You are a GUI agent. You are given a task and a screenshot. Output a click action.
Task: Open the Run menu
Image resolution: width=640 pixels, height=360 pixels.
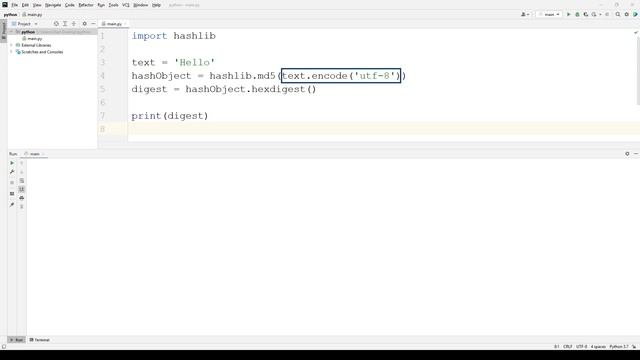coord(101,5)
